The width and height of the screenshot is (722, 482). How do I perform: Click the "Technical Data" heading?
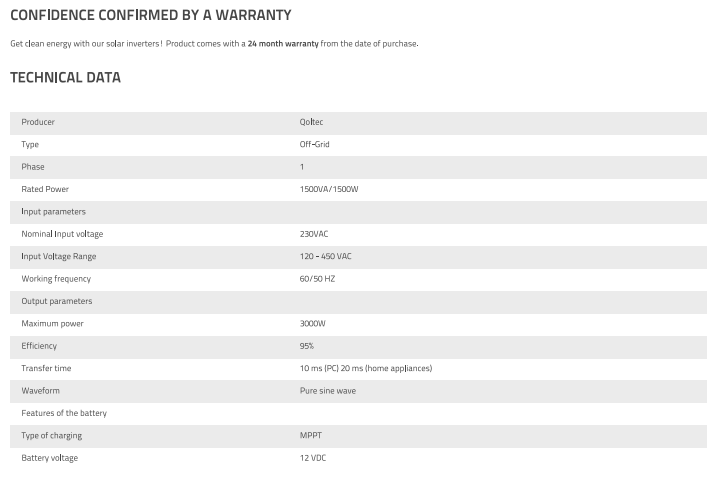pos(65,78)
